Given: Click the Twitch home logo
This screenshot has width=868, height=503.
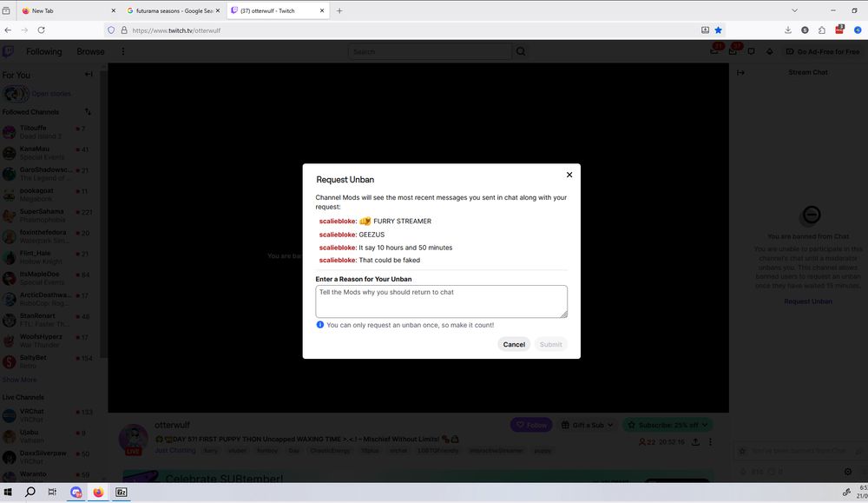Looking at the screenshot, I should click(9, 51).
